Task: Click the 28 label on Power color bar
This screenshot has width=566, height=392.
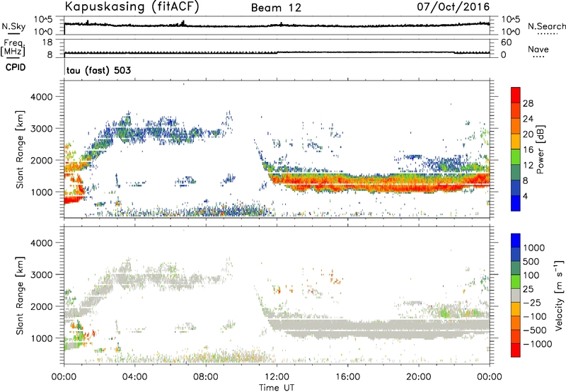Action: (x=528, y=103)
